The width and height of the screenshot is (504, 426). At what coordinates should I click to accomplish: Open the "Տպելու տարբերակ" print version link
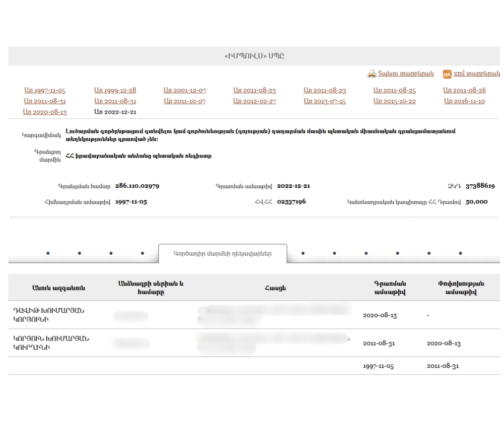tap(406, 74)
